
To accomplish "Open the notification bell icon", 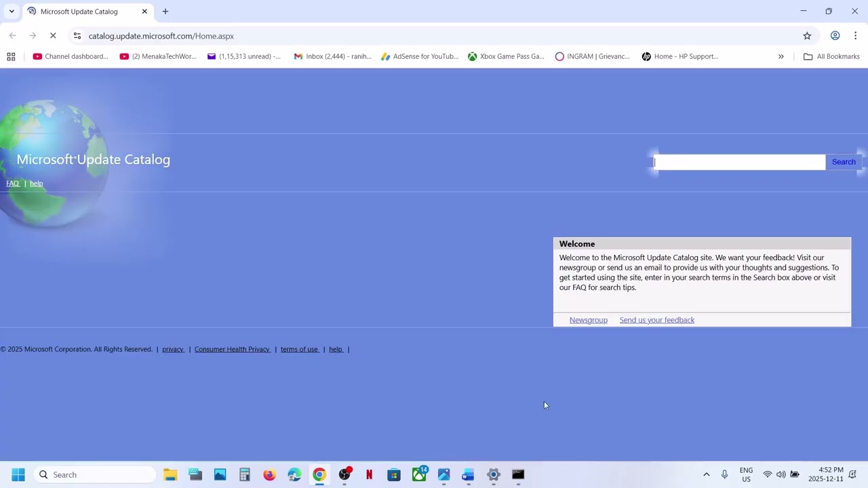I will tap(853, 474).
